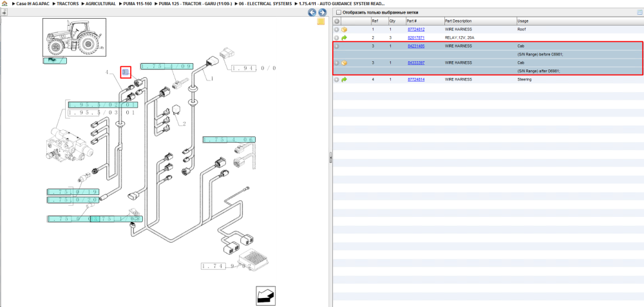Image resolution: width=644 pixels, height=307 pixels.
Task: Open part number link 87724814
Action: (415, 80)
